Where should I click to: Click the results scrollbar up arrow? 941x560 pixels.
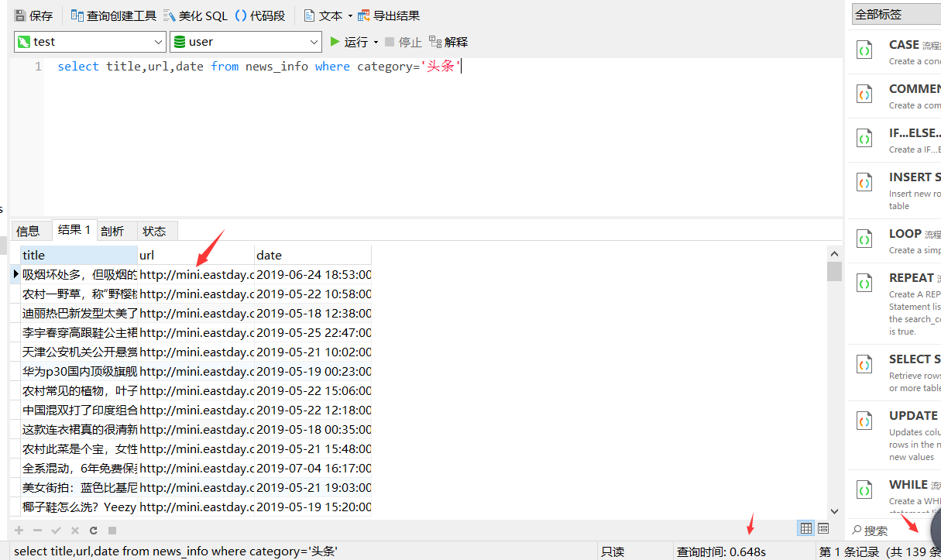click(834, 253)
